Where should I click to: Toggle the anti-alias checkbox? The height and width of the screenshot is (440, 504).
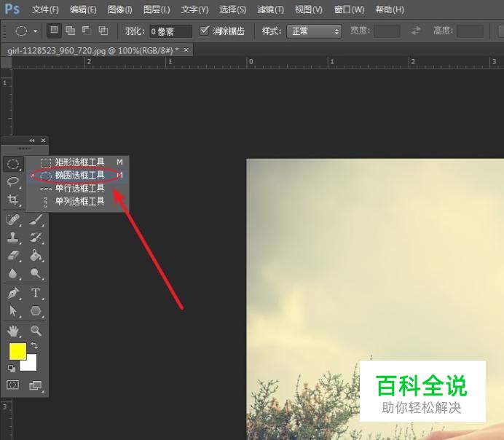(204, 31)
